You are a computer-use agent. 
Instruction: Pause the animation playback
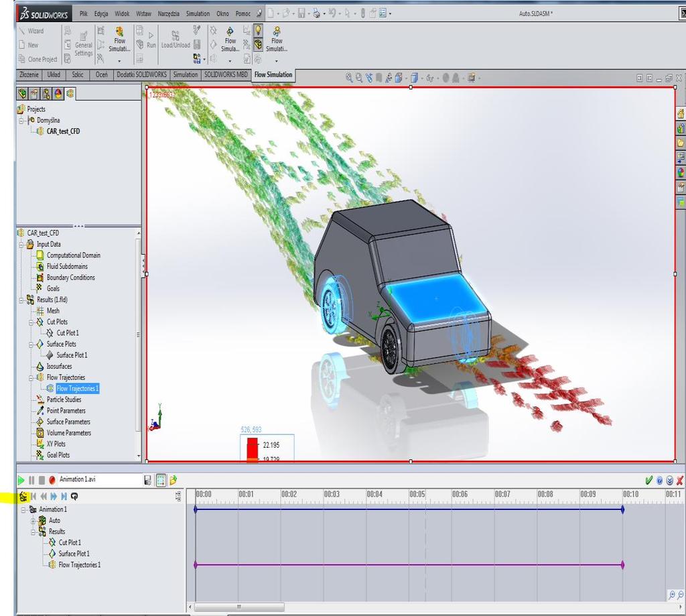tap(31, 481)
